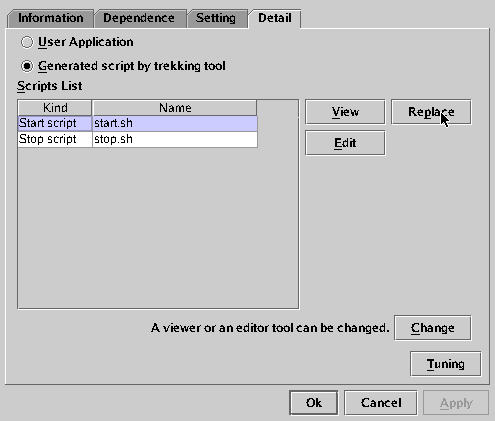Open the script with the Edit button
Screen dimensions: 495x421
[x=345, y=143]
